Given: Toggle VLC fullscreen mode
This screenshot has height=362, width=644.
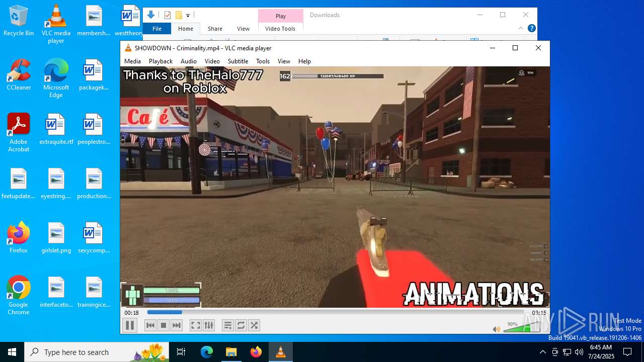Looking at the screenshot, I should coord(196,325).
